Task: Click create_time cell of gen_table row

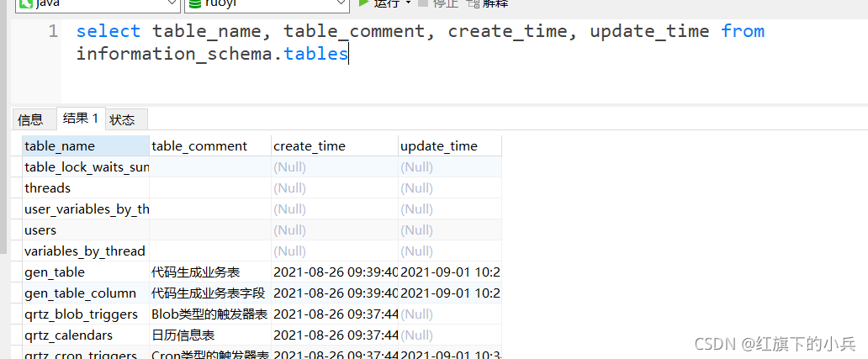Action: [x=335, y=272]
